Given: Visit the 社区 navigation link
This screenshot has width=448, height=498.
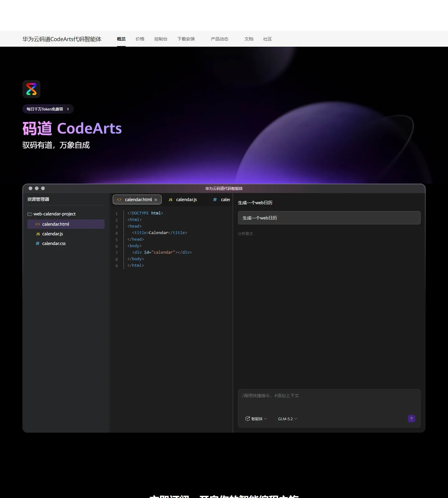Looking at the screenshot, I should tap(268, 39).
